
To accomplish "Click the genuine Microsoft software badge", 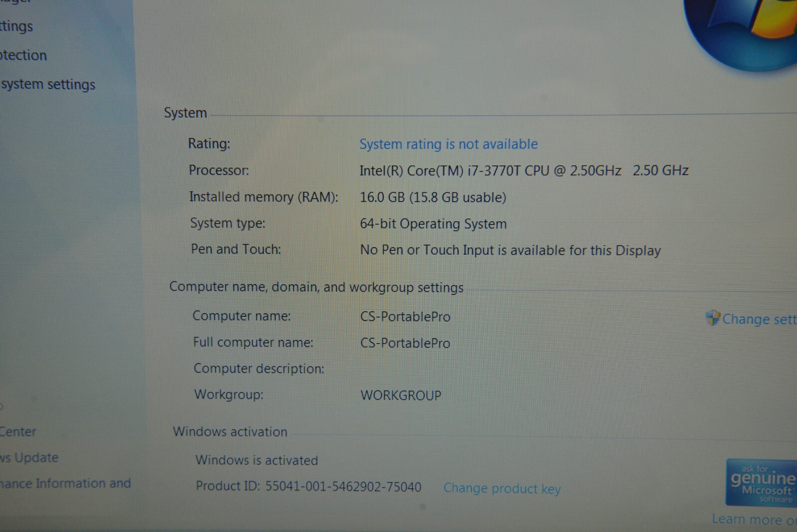I will (x=761, y=483).
